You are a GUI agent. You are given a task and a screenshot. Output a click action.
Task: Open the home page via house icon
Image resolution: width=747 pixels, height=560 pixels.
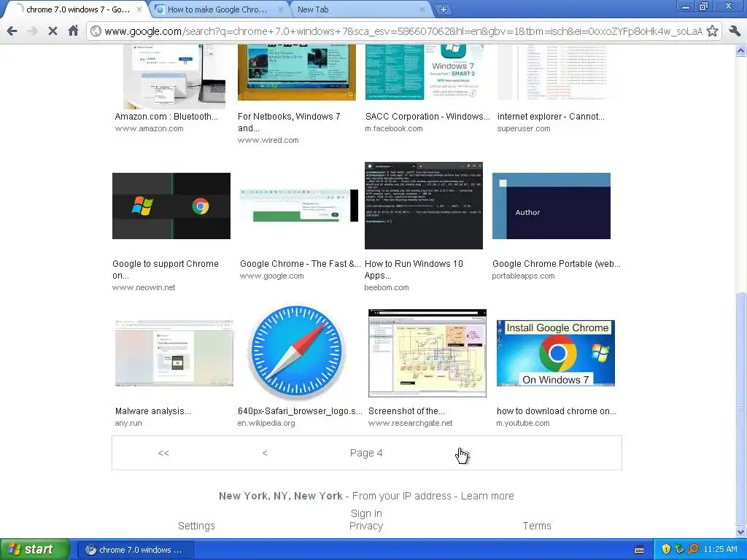click(73, 31)
